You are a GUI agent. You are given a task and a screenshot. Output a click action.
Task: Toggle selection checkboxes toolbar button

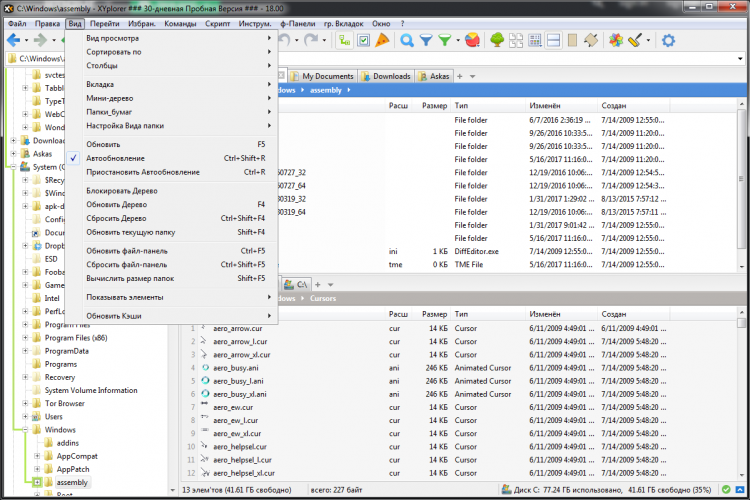(x=364, y=41)
